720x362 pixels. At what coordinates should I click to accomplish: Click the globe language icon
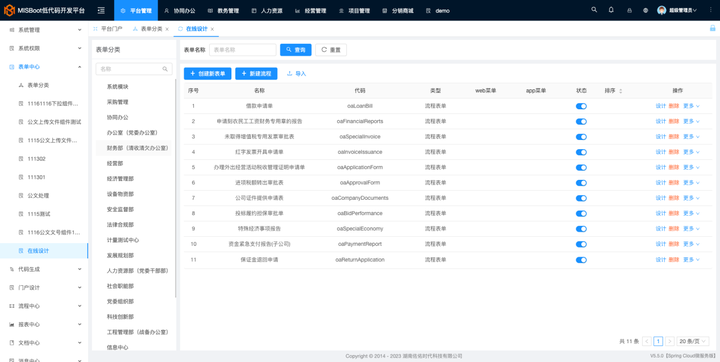(646, 10)
